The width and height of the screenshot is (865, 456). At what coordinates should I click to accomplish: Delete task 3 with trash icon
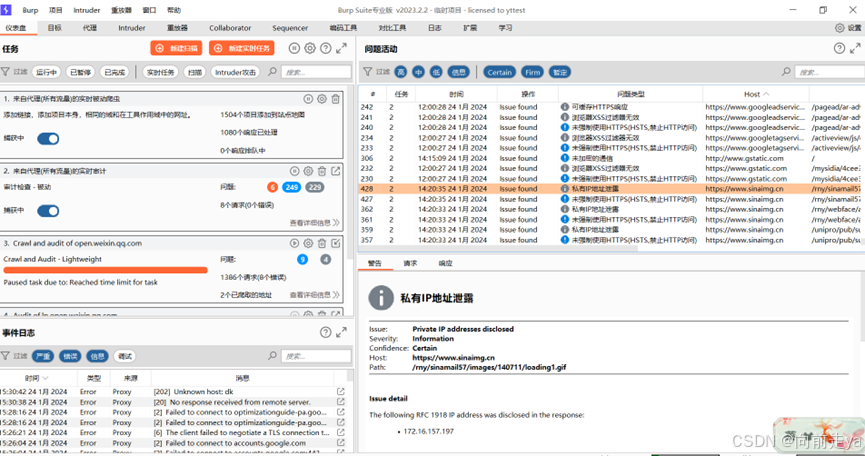[322, 243]
